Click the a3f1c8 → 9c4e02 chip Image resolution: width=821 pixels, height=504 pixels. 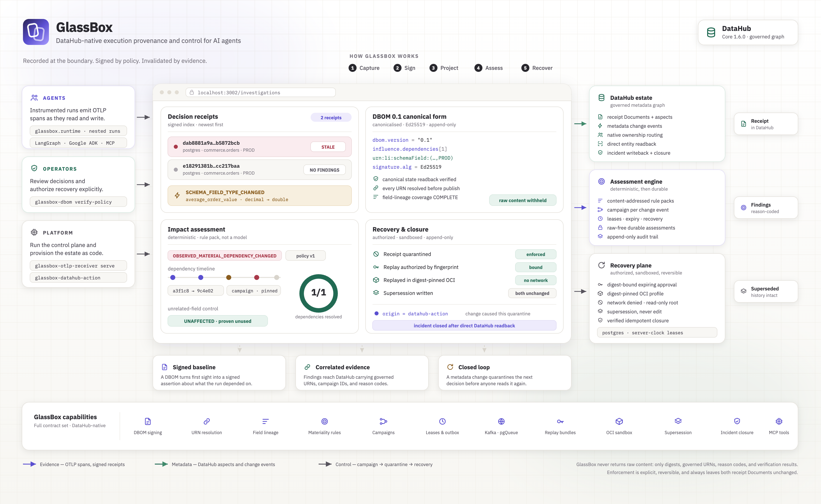(196, 291)
